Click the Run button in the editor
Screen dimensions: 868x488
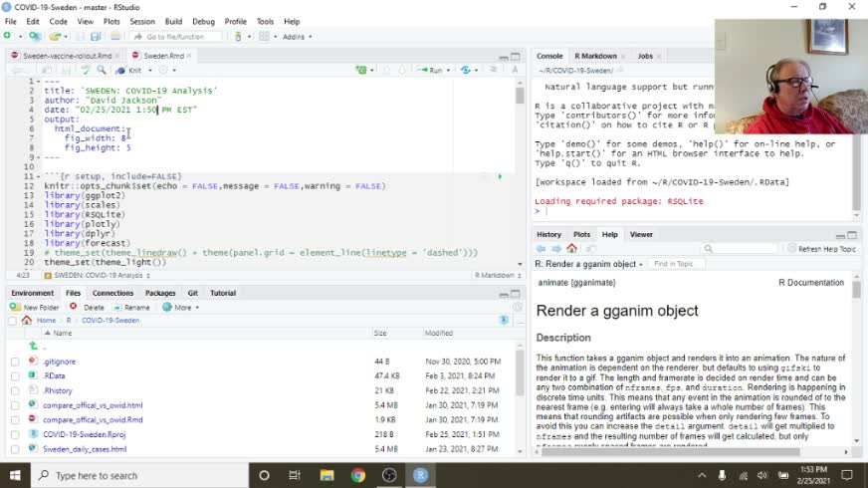coord(430,70)
